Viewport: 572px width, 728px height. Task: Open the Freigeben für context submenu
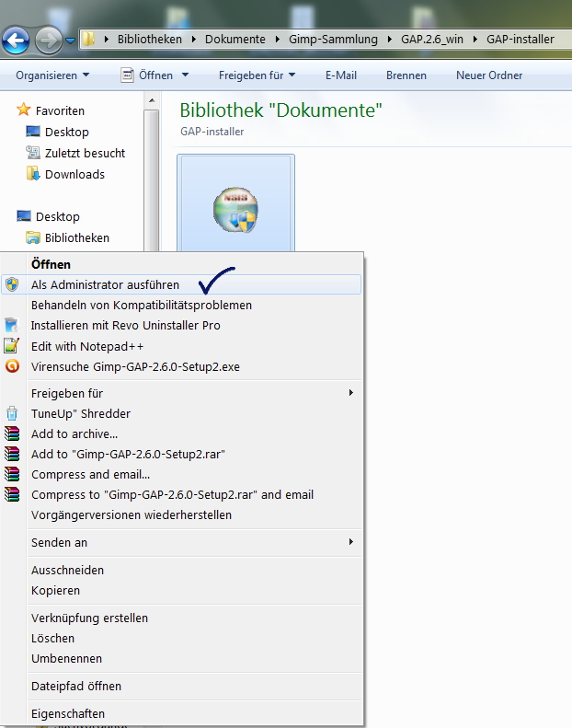point(181,393)
